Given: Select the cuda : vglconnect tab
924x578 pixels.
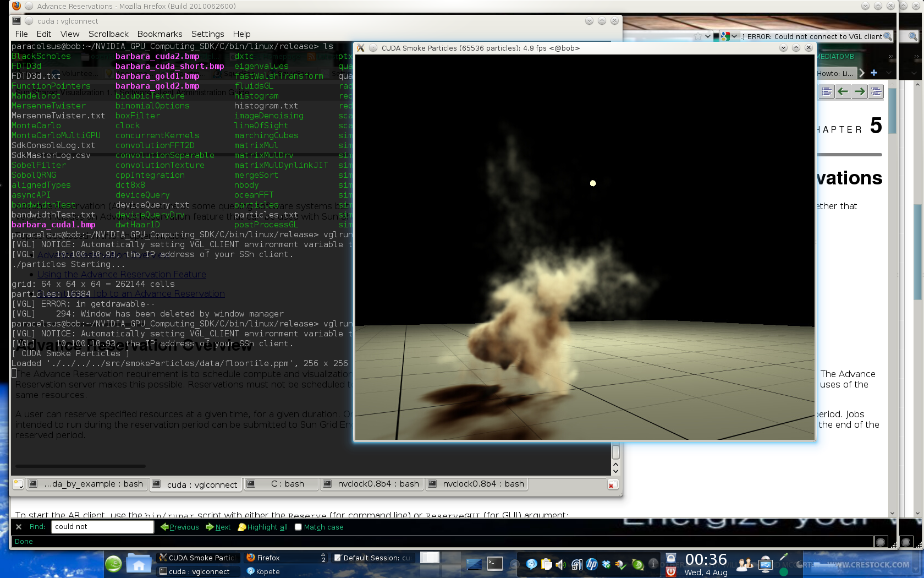Looking at the screenshot, I should click(195, 484).
